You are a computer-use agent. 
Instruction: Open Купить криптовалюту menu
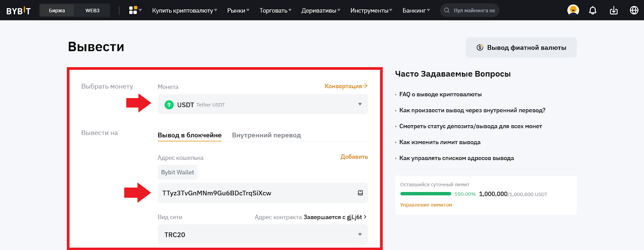pyautogui.click(x=184, y=10)
